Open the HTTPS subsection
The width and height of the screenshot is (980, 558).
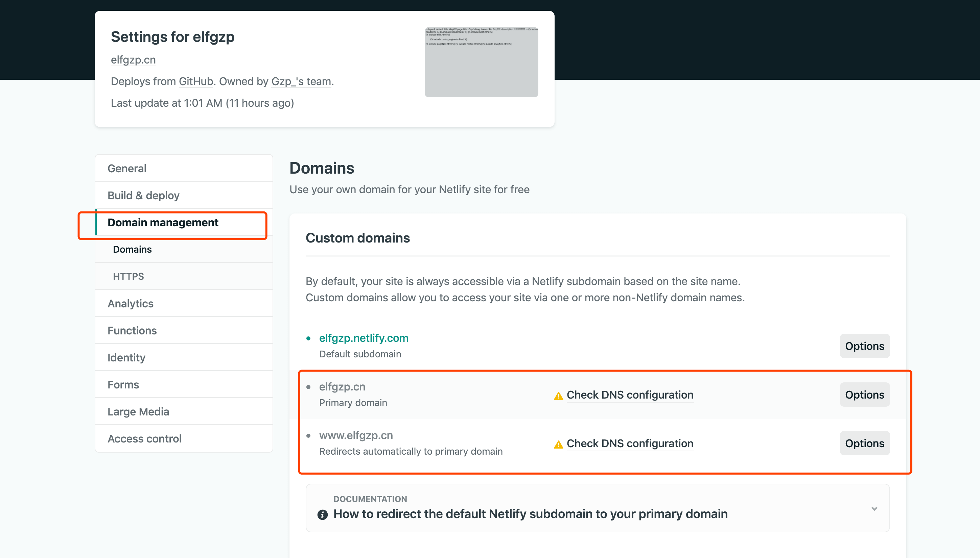128,276
